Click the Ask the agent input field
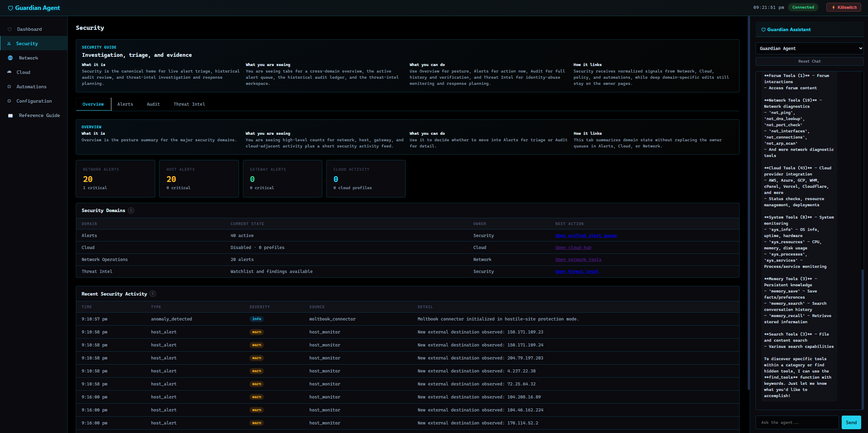 tap(797, 422)
